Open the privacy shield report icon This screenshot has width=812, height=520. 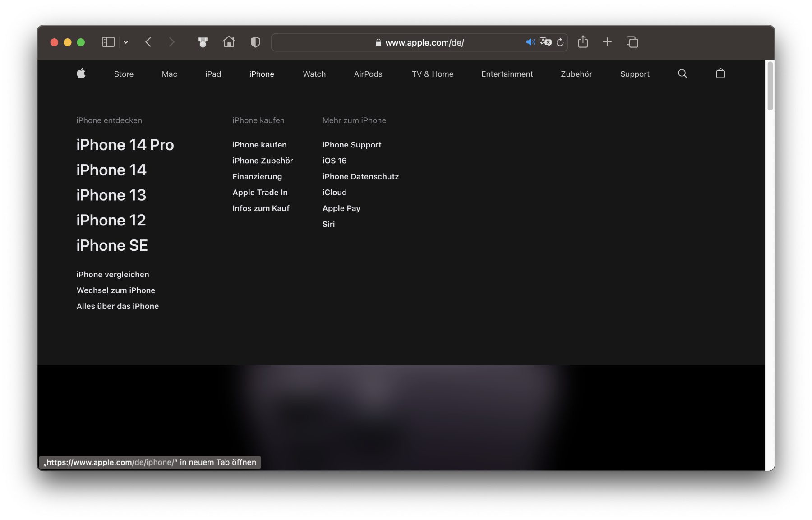point(255,42)
